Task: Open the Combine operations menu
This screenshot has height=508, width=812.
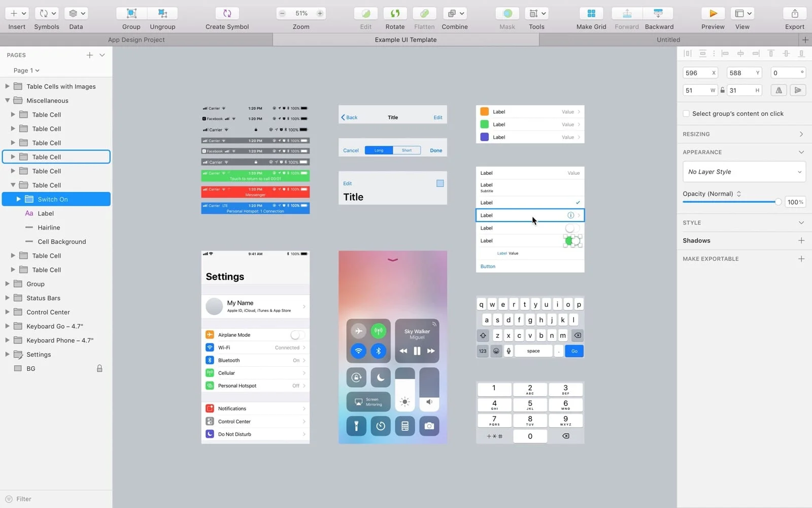Action: 455,13
